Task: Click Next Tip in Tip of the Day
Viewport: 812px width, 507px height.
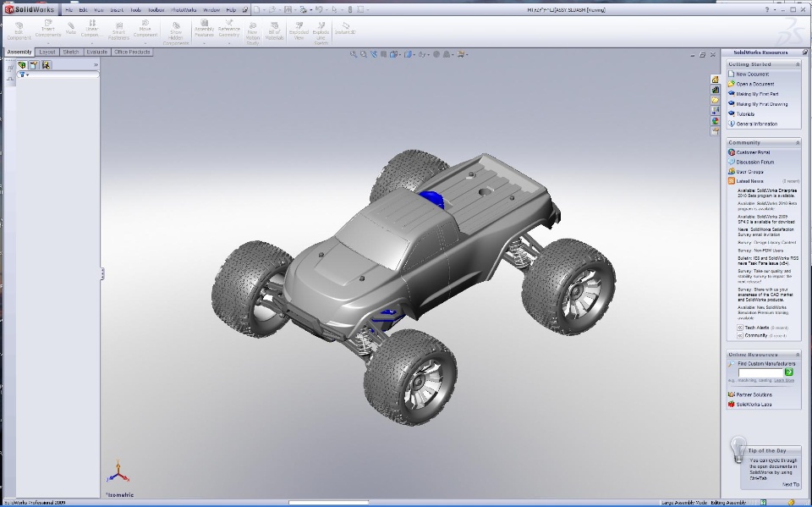Action: (790, 484)
